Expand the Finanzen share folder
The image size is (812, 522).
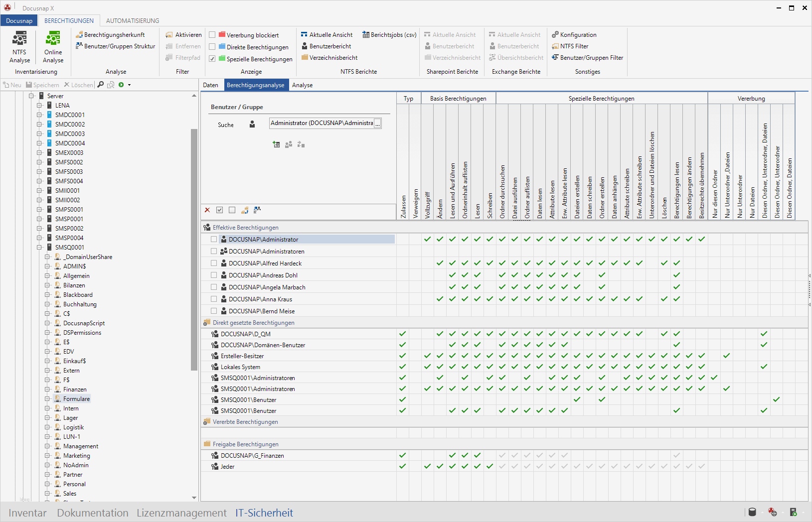[47, 390]
